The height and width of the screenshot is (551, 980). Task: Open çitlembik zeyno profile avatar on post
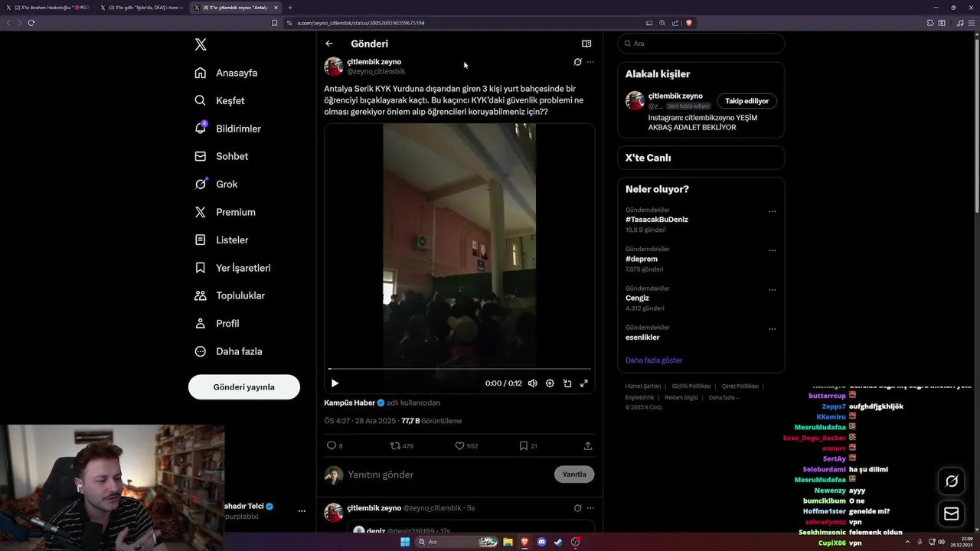334,67
